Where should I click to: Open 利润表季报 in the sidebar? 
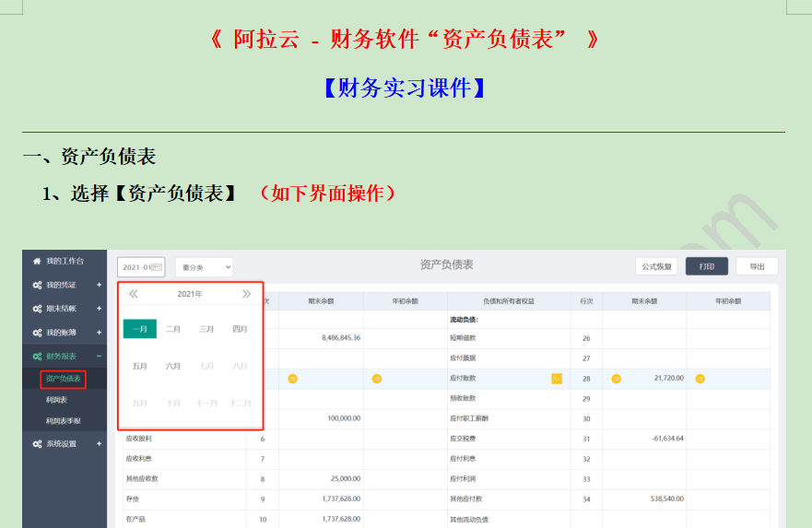pos(64,421)
